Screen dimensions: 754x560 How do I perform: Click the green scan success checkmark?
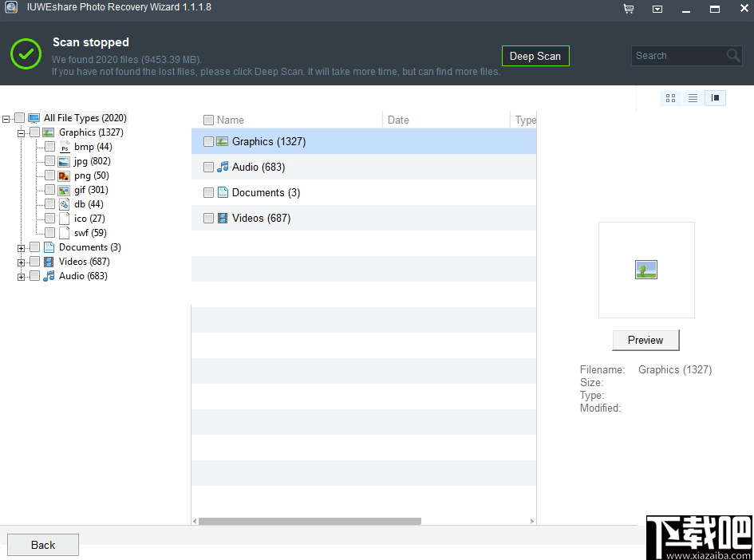click(x=25, y=53)
